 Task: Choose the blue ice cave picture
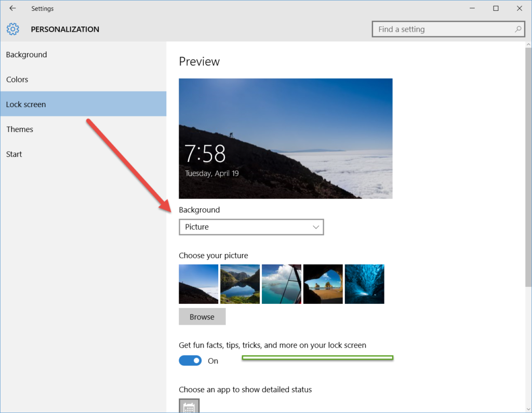364,284
